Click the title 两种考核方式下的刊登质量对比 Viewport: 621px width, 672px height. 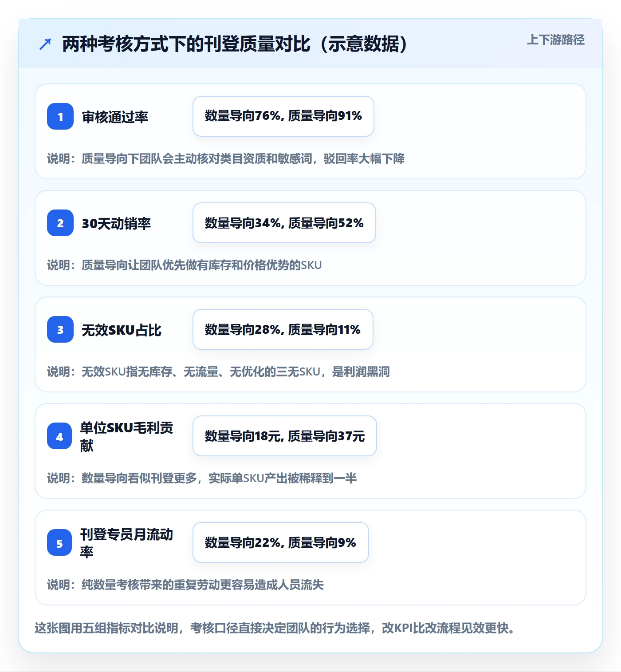click(x=235, y=44)
